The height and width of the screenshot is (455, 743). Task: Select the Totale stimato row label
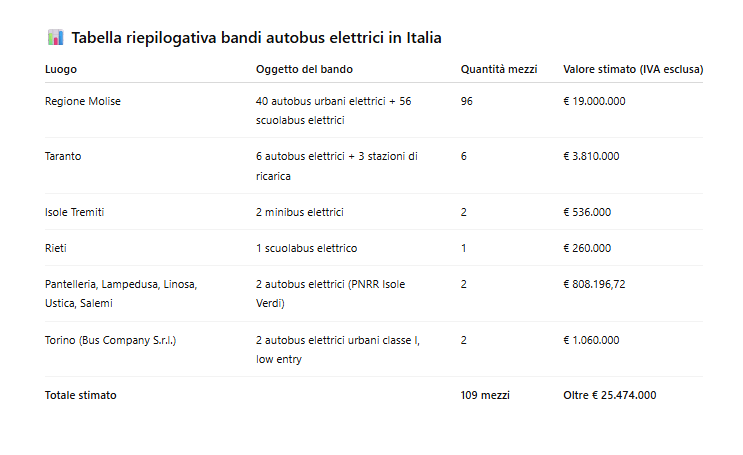tap(81, 395)
